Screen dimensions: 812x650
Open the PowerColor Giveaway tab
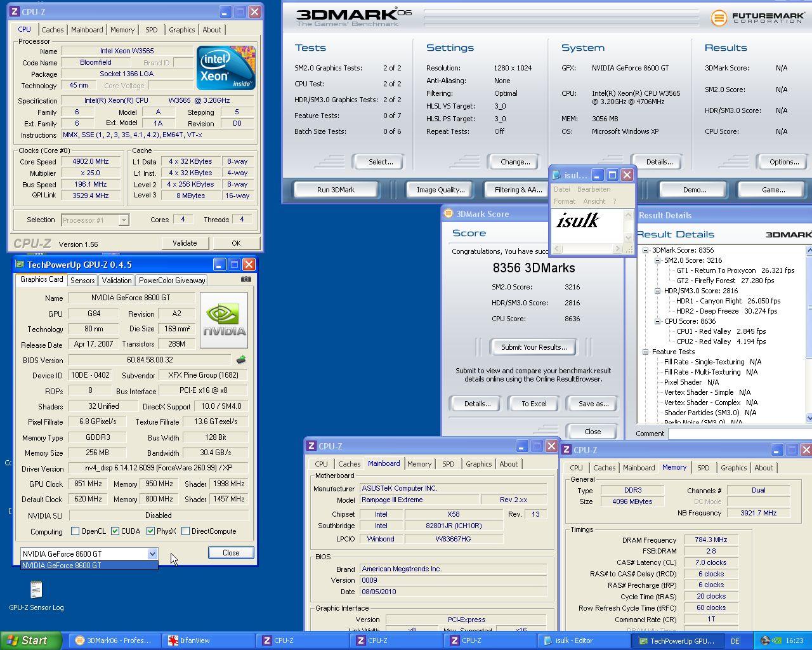click(x=172, y=281)
